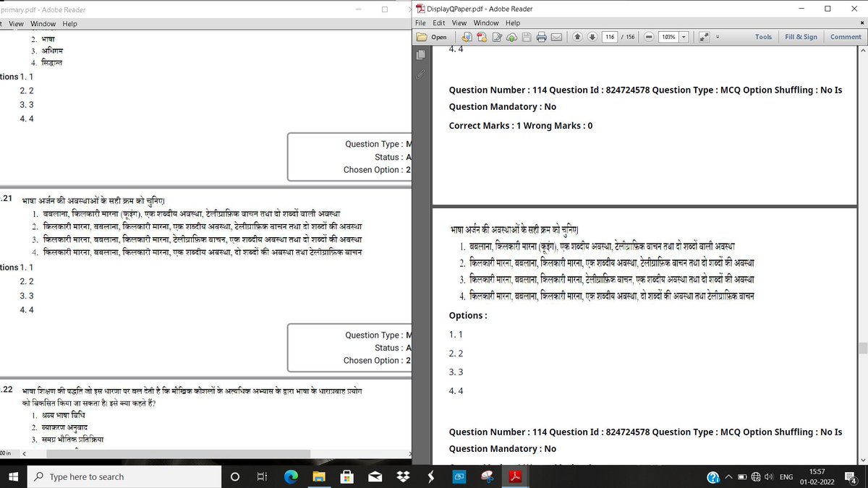This screenshot has height=488, width=868.
Task: Open View menu in primary.pdf window
Action: (x=14, y=24)
